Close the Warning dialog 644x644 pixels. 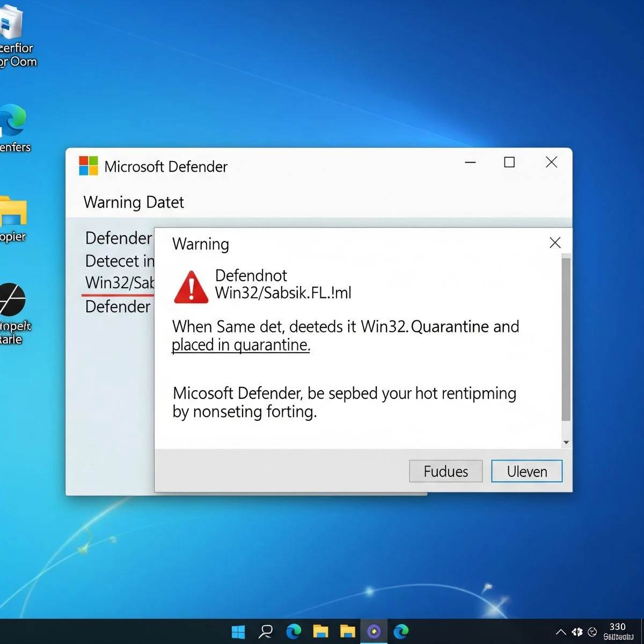pyautogui.click(x=555, y=243)
